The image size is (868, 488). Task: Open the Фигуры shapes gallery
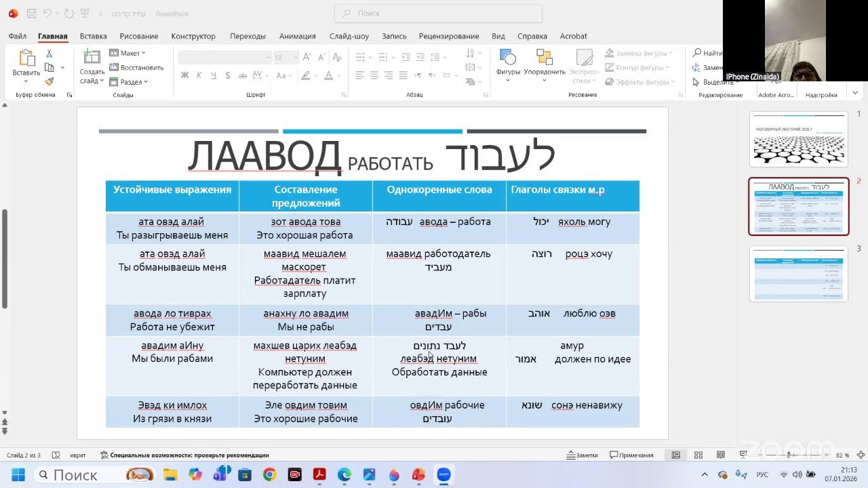coord(508,65)
